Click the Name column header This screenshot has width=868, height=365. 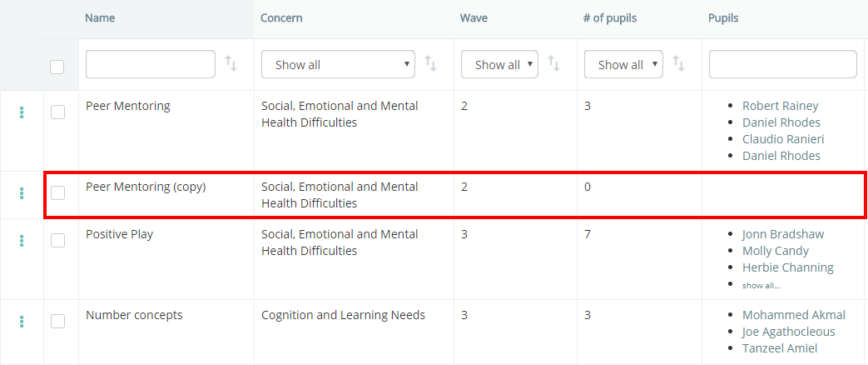(100, 18)
